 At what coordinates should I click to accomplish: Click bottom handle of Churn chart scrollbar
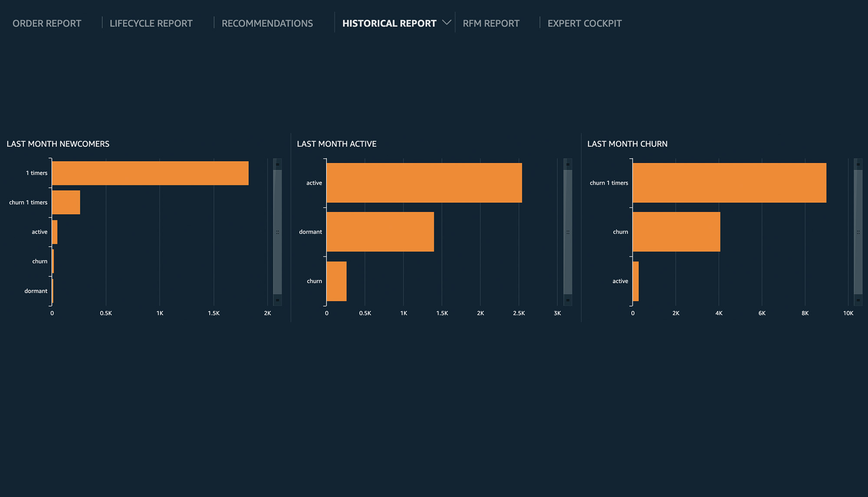858,300
